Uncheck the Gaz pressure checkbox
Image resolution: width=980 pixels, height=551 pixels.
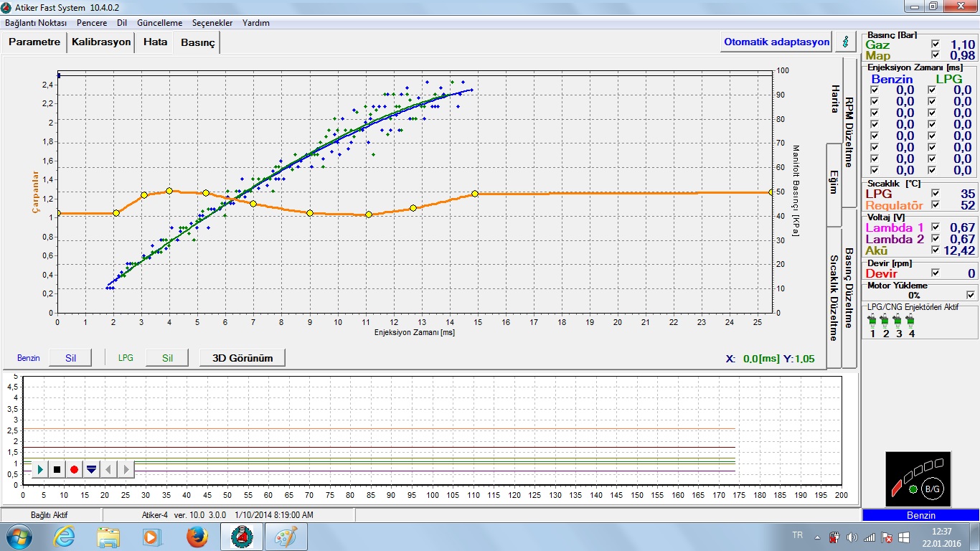point(935,44)
